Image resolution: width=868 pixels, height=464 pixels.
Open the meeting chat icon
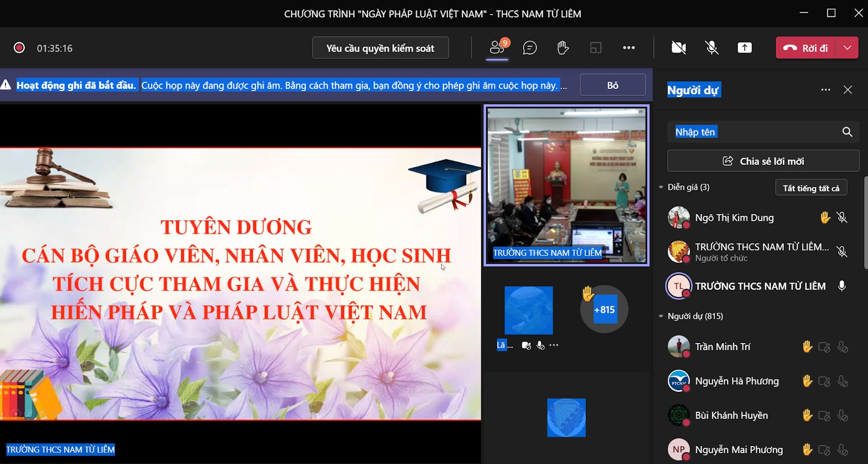point(529,48)
